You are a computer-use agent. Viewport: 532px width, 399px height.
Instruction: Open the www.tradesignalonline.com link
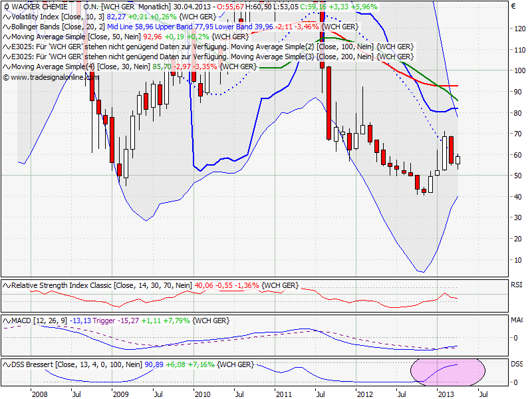(x=53, y=76)
